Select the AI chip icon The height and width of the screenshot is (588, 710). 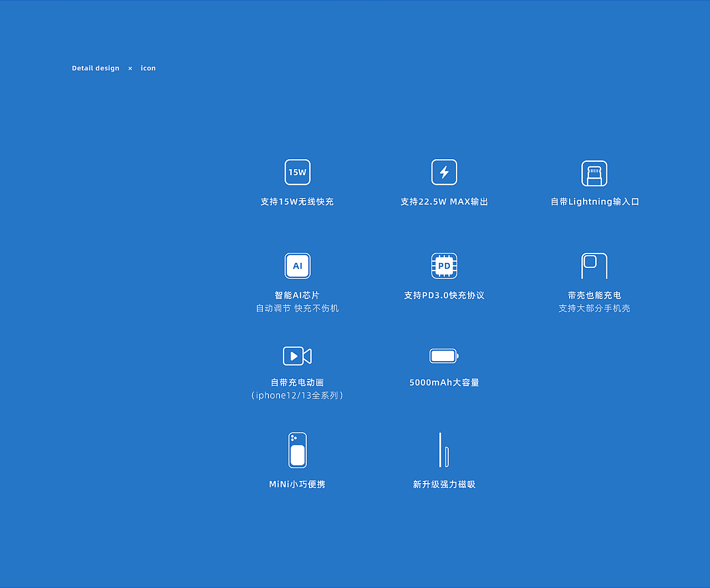tap(297, 266)
